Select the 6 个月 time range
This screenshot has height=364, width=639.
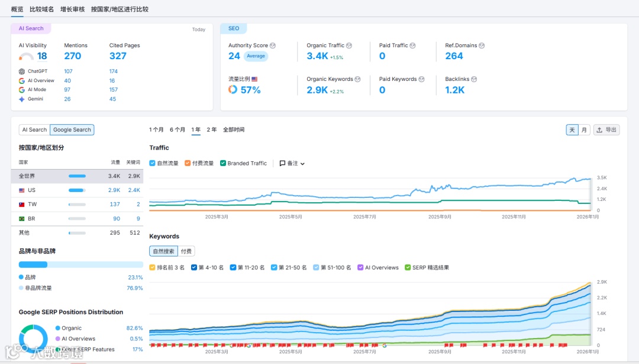pos(177,129)
